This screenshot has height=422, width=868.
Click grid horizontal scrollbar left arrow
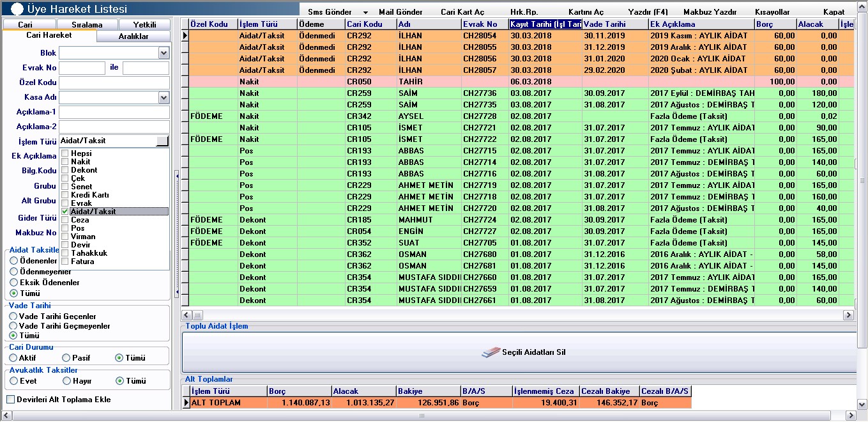coord(187,315)
